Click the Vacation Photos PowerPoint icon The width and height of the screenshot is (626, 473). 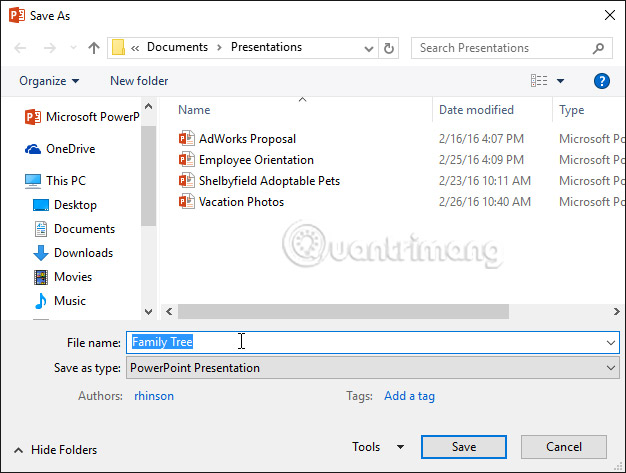(186, 202)
